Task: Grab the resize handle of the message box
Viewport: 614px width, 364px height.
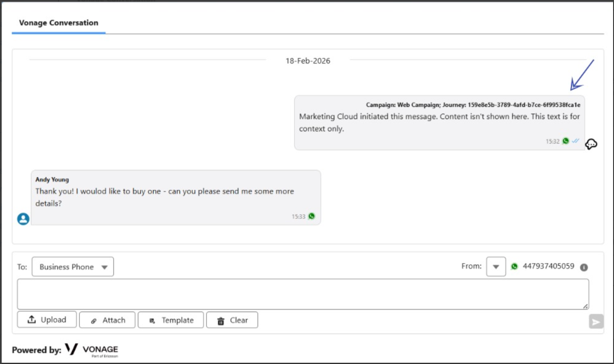Action: (x=585, y=306)
